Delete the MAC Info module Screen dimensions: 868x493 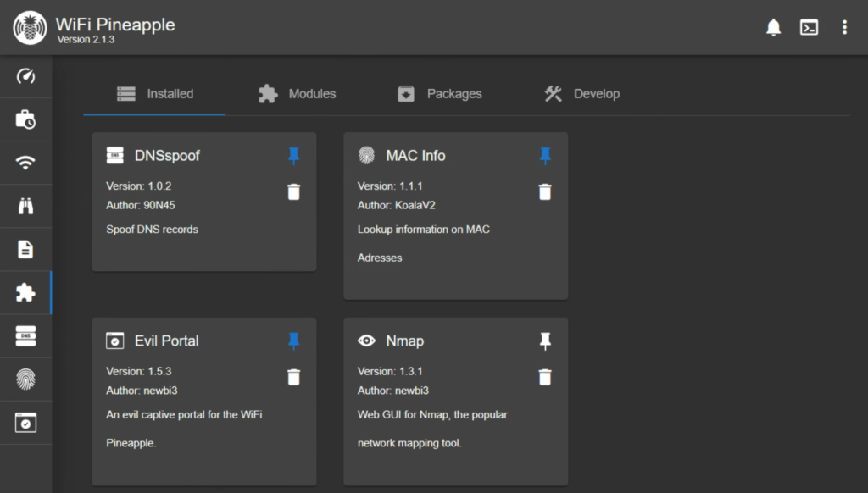tap(545, 191)
